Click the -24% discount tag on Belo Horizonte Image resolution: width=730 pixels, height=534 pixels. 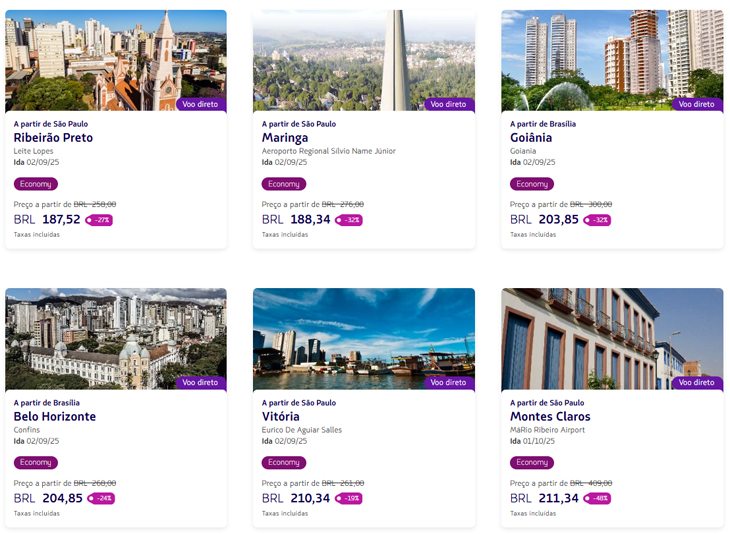click(x=101, y=499)
